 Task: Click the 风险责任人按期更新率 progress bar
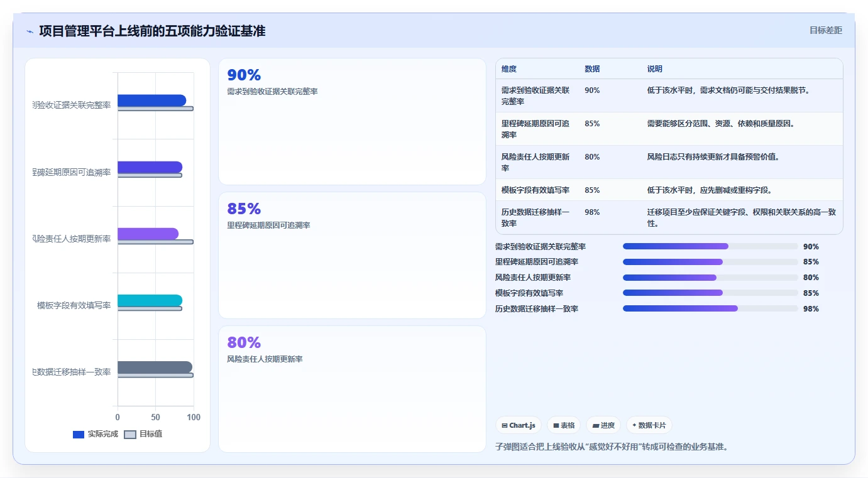tap(710, 278)
